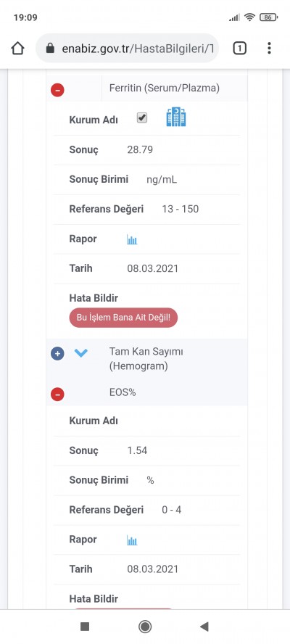Open the tab switcher showing 1 tab
Image resolution: width=290 pixels, height=644 pixels.
pos(239,49)
